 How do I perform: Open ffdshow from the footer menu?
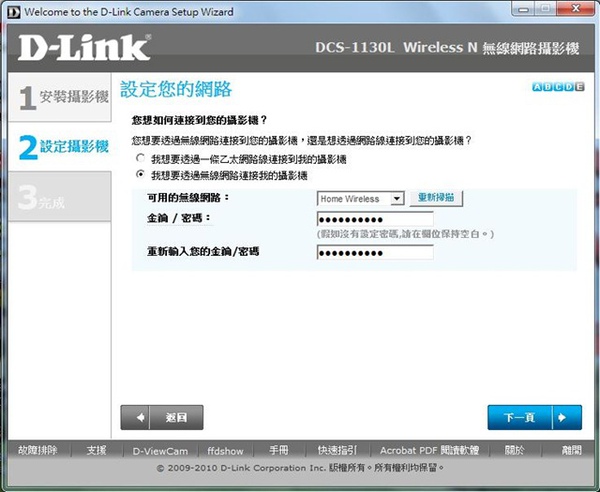[x=225, y=451]
